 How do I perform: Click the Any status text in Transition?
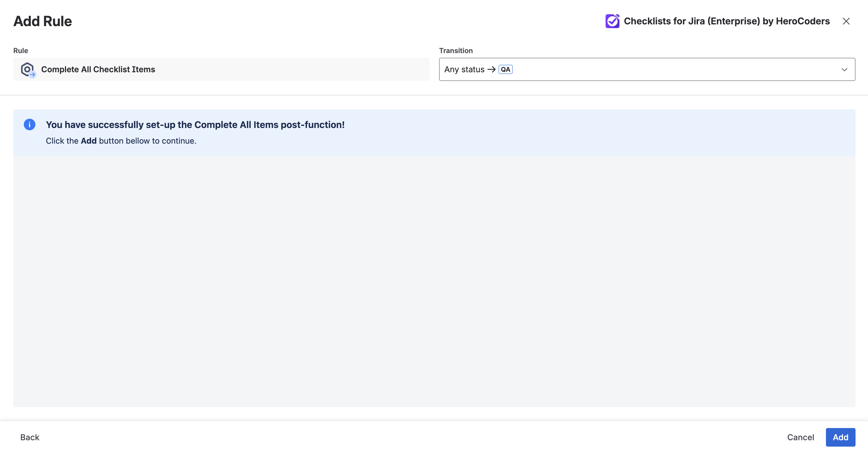464,69
